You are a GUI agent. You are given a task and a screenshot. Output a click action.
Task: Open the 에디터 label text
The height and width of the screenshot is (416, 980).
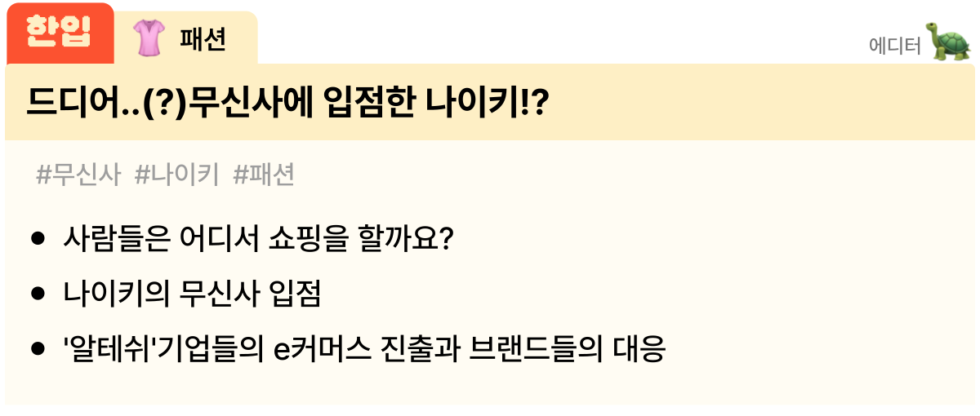tap(894, 46)
